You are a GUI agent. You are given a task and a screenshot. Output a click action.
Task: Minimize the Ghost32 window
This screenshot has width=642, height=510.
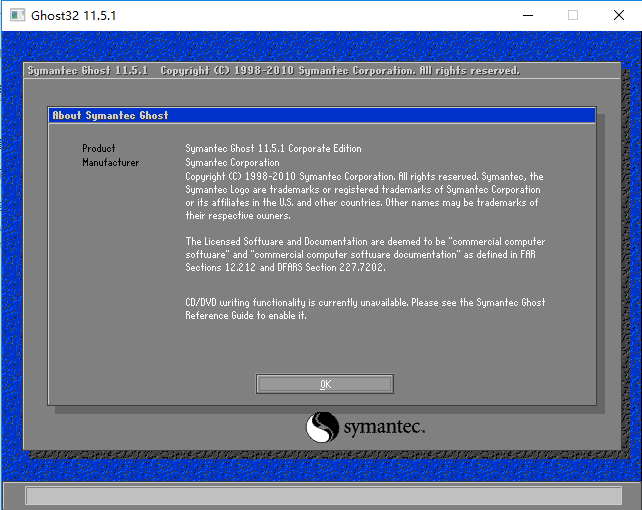click(x=527, y=15)
